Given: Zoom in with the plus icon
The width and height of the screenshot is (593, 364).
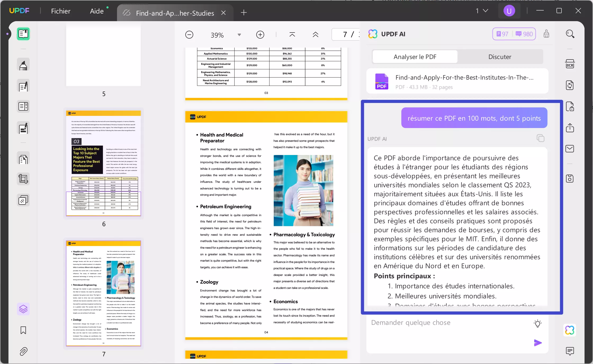Looking at the screenshot, I should coord(260,35).
